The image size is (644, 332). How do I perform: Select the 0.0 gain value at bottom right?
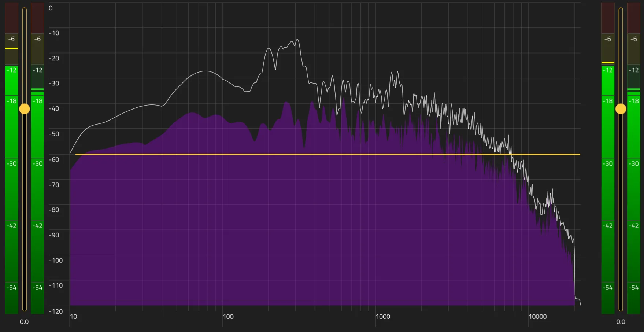[621, 322]
